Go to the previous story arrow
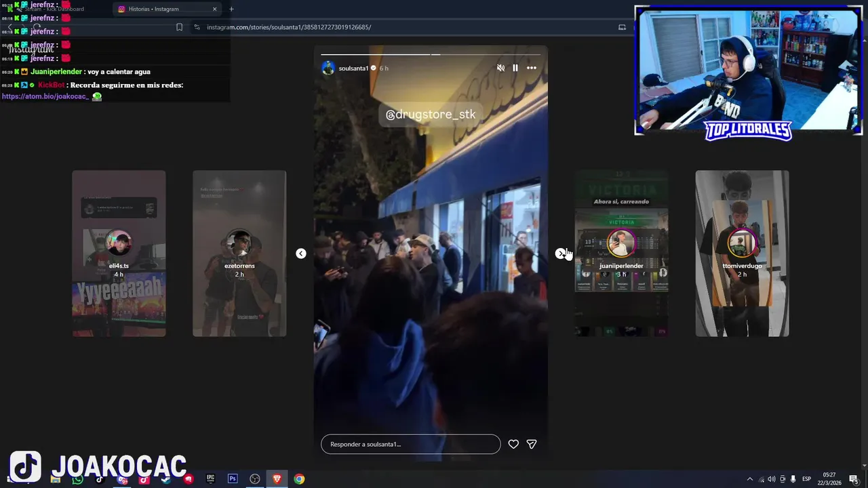This screenshot has height=488, width=868. pos(301,253)
